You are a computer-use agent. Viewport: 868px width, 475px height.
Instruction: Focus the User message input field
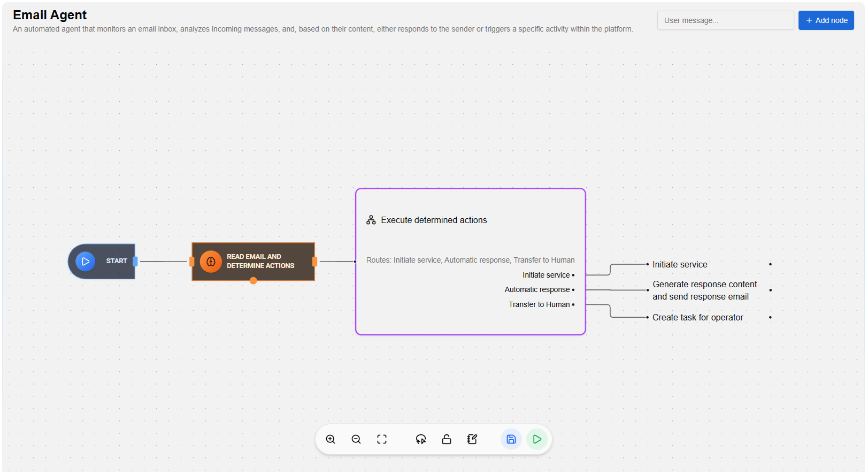[x=725, y=20]
